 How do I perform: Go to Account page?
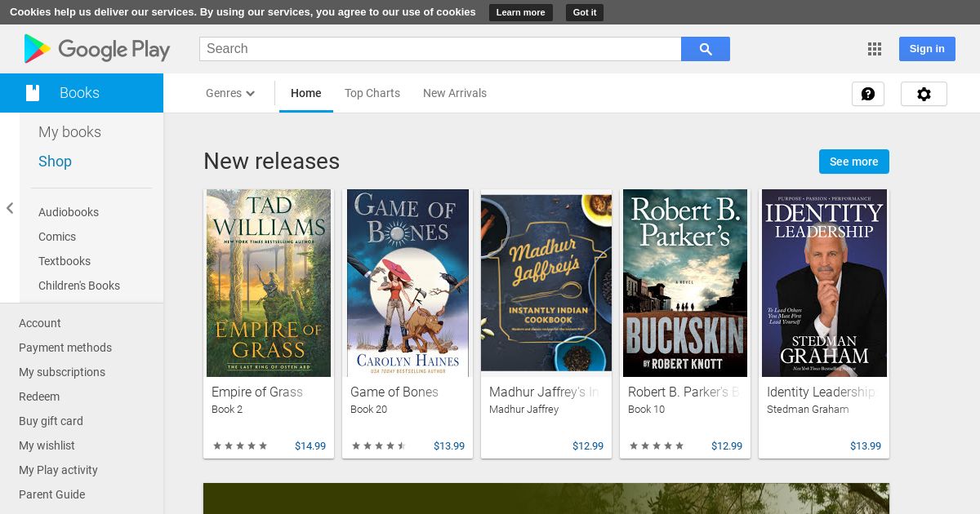[x=40, y=323]
